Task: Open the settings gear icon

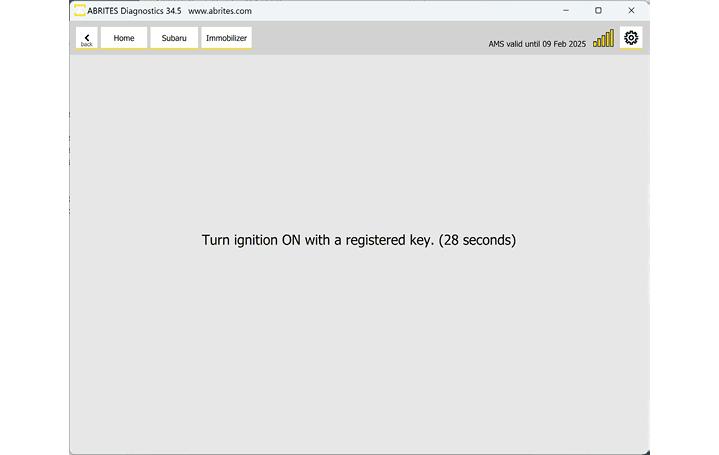Action: (631, 38)
